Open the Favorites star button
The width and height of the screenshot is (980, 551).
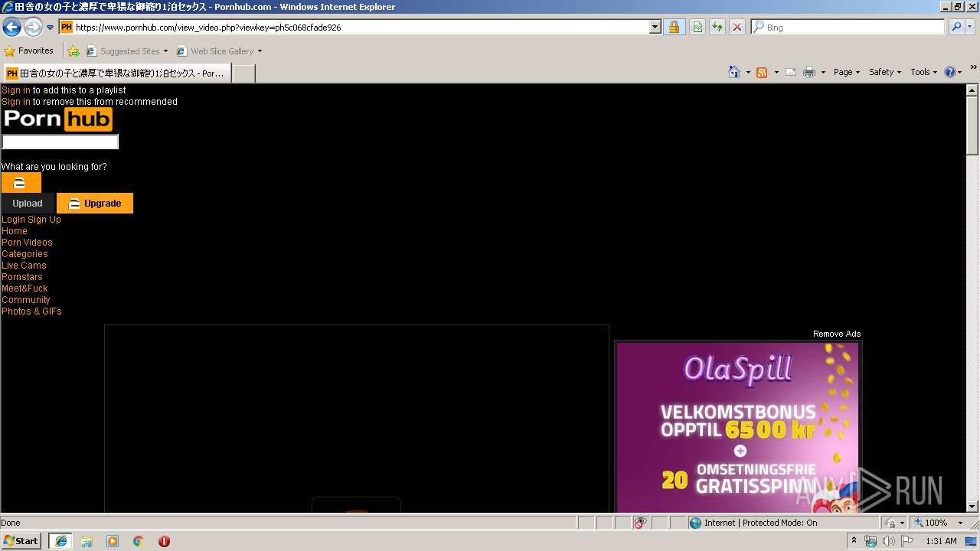pyautogui.click(x=29, y=51)
